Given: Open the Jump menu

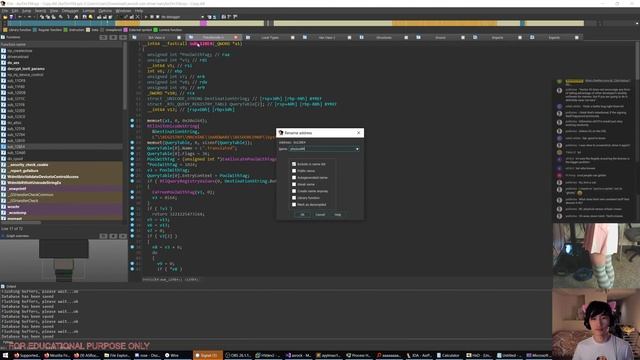Looking at the screenshot, I should (26, 11).
